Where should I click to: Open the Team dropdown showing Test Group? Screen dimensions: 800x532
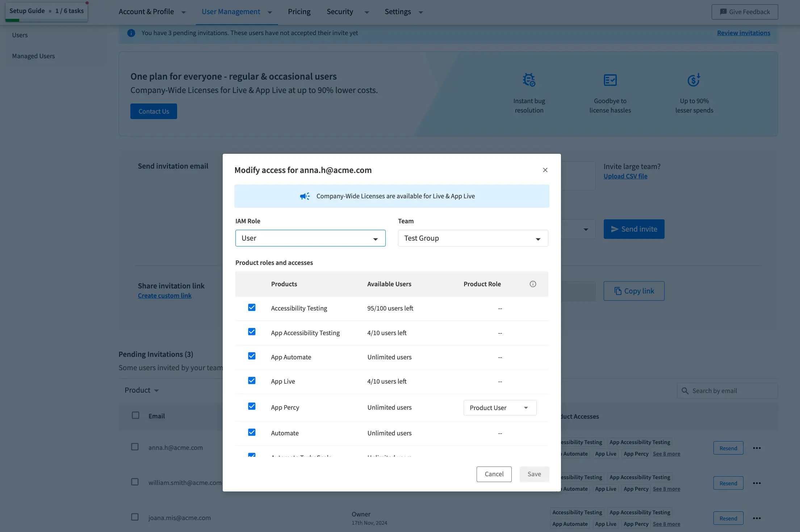(x=473, y=238)
